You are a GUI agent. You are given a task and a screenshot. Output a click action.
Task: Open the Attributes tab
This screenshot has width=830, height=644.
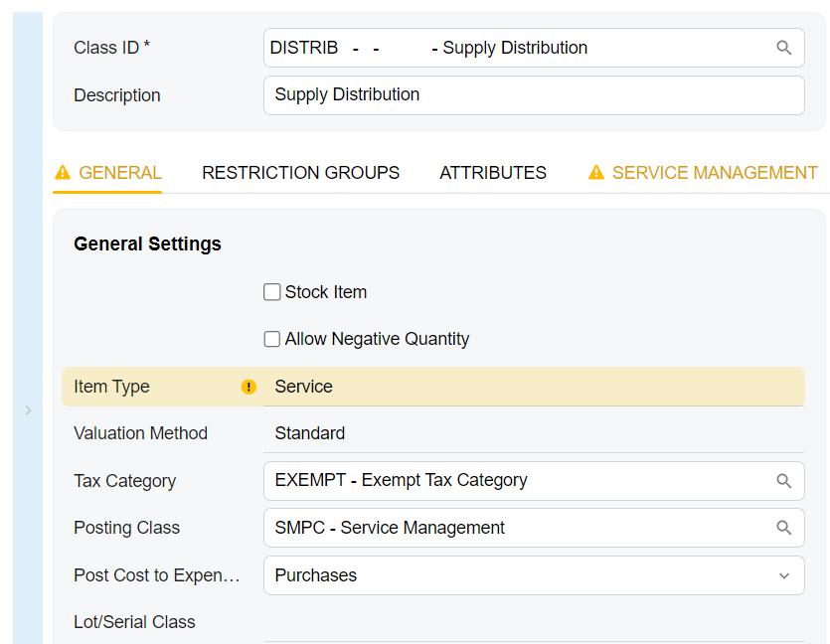coord(493,173)
